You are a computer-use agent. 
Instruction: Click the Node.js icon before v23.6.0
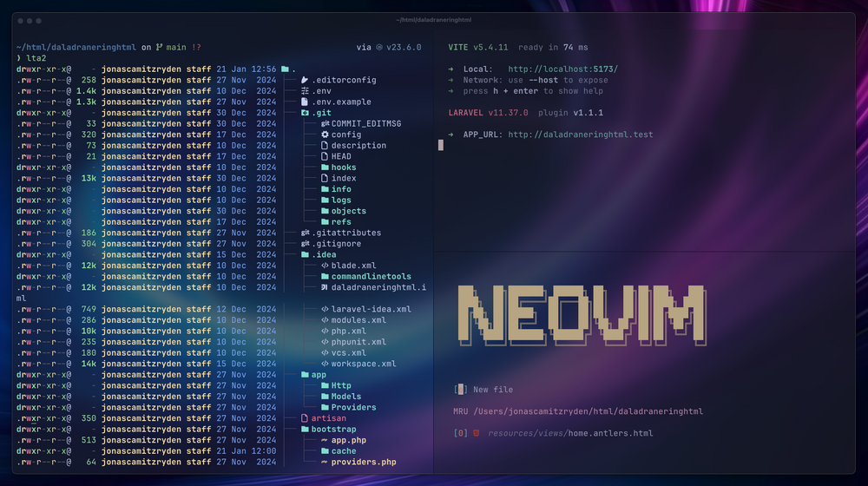379,48
